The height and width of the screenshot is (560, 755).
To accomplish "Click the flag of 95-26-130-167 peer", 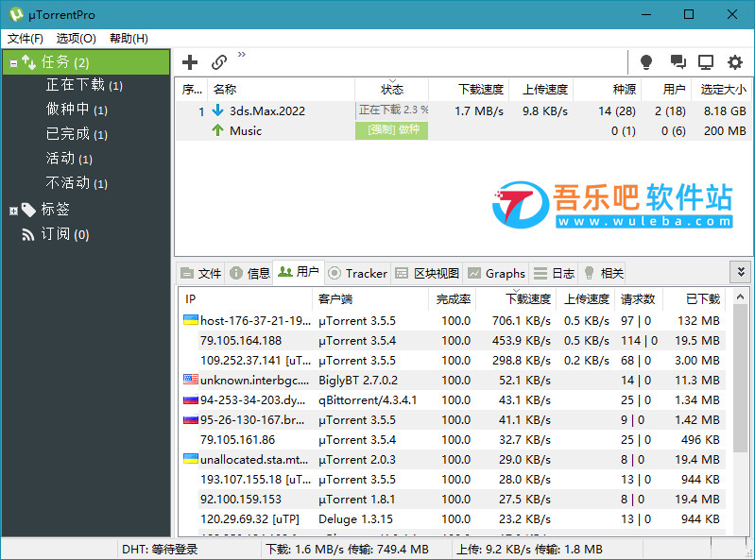I will (x=191, y=419).
